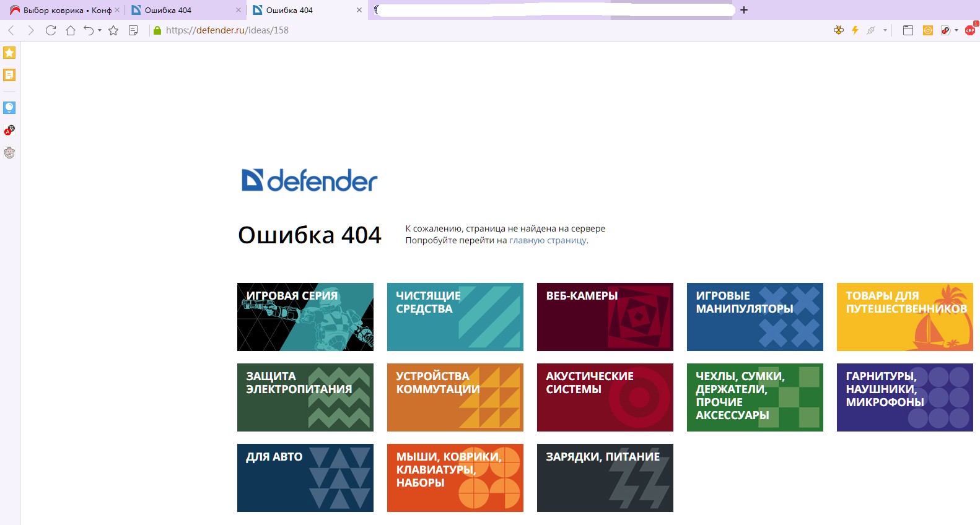Open the "Для авто" category tile
This screenshot has height=525, width=980.
305,478
